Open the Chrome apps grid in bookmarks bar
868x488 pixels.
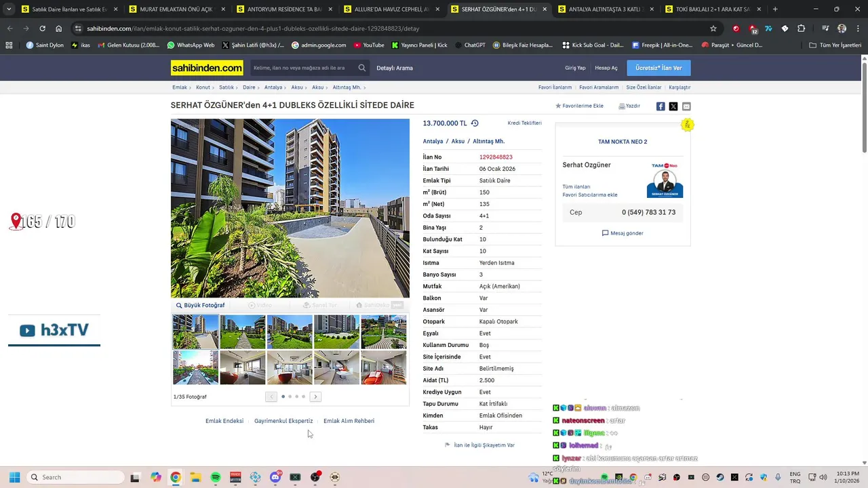click(9, 45)
